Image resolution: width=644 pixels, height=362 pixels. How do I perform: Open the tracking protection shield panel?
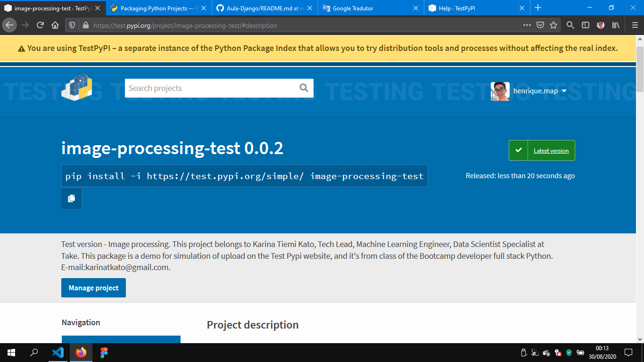[x=72, y=25]
